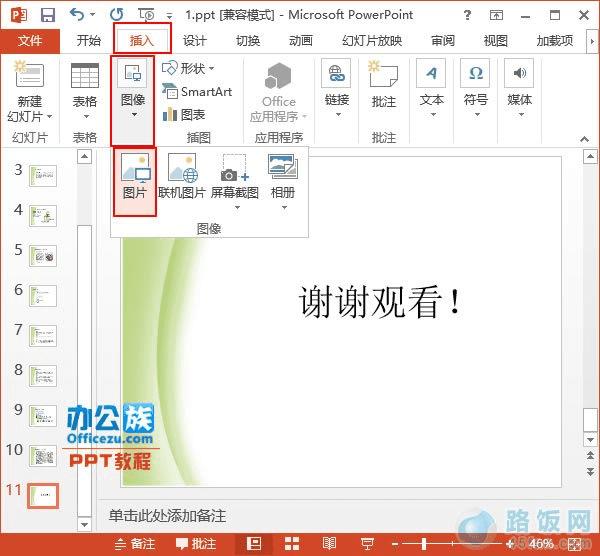Viewport: 600px width, 556px height.
Task: Select slide 11 thumbnail
Action: pyautogui.click(x=43, y=496)
